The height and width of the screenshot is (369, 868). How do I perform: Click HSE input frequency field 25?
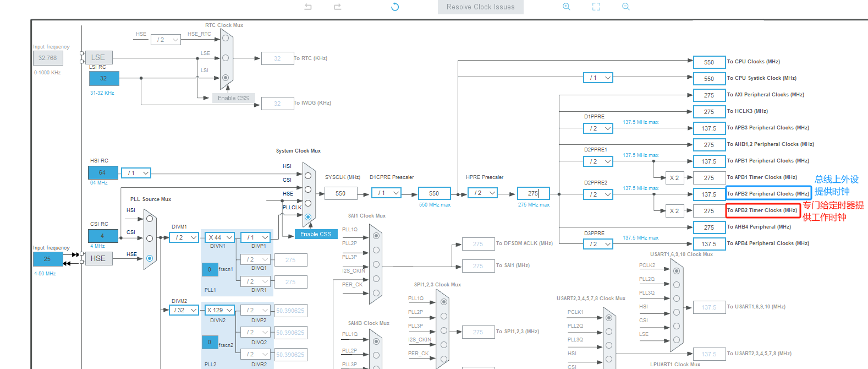pos(48,259)
